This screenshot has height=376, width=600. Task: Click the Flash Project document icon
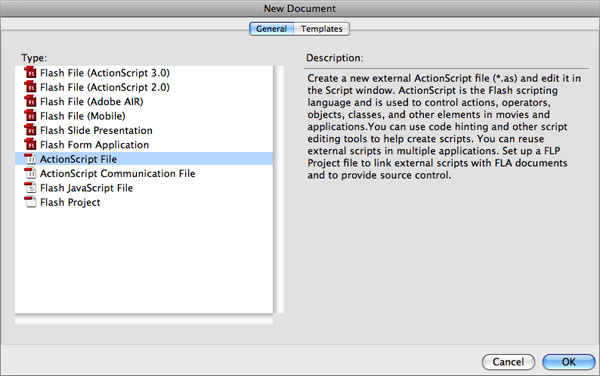[x=30, y=202]
